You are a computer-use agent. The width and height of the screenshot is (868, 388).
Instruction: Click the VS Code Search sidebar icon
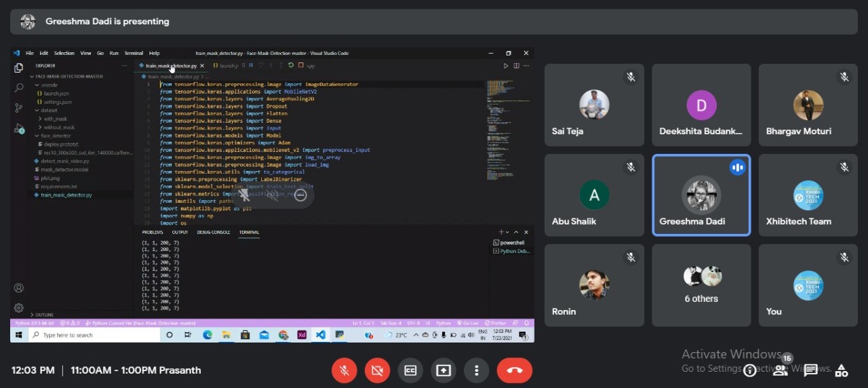click(x=19, y=88)
